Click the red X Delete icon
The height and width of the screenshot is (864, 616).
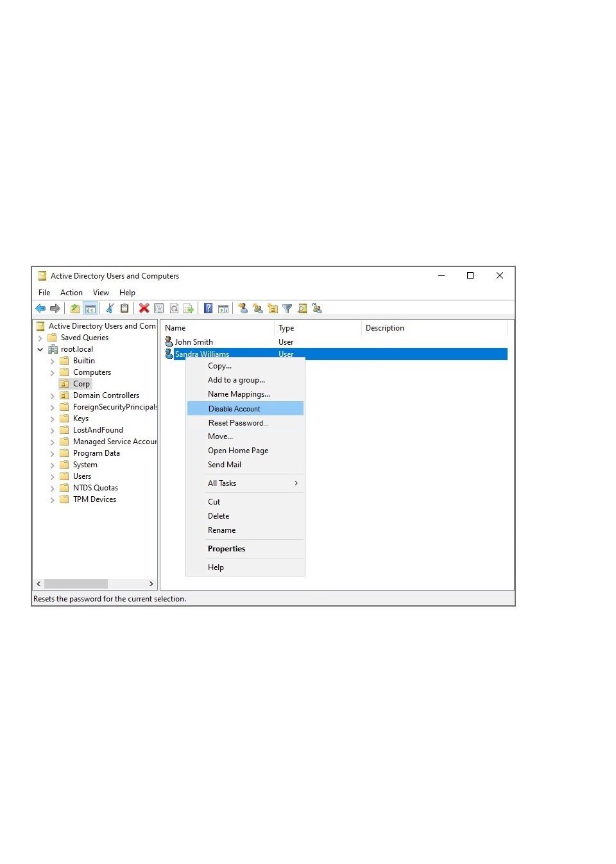(144, 309)
